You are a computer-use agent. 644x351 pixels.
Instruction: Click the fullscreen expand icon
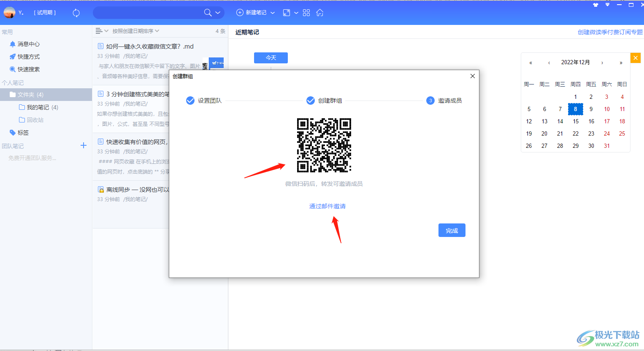(x=287, y=13)
